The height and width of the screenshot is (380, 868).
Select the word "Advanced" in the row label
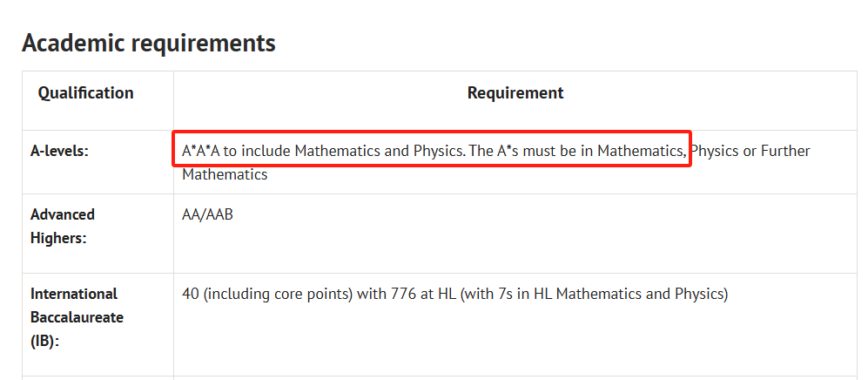63,215
